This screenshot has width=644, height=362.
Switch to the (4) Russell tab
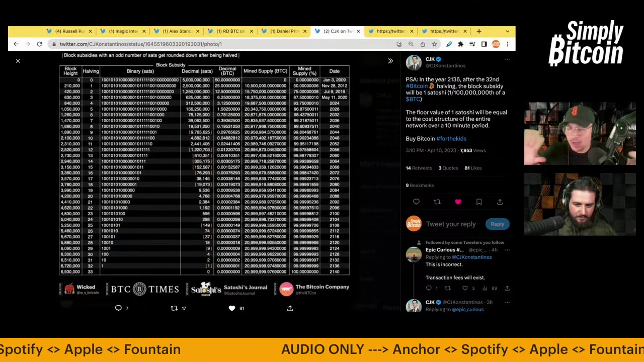pyautogui.click(x=69, y=31)
